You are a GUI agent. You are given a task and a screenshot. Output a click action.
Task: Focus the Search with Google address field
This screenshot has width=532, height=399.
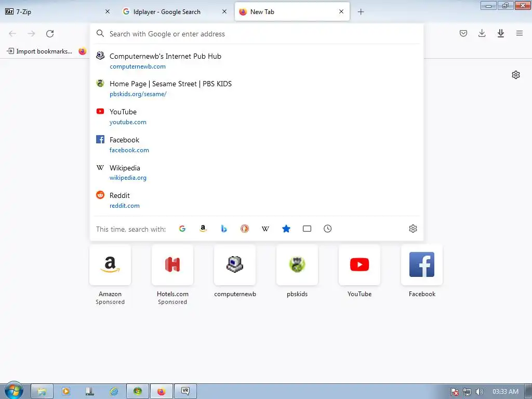257,34
